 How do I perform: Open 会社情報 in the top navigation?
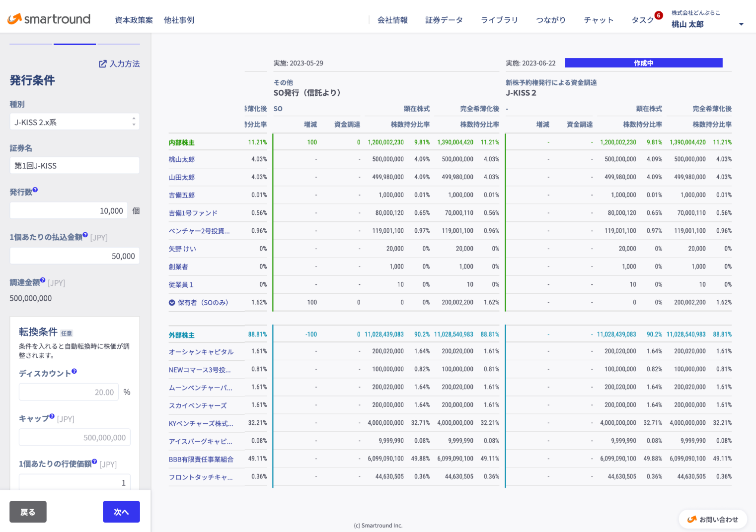coord(392,20)
